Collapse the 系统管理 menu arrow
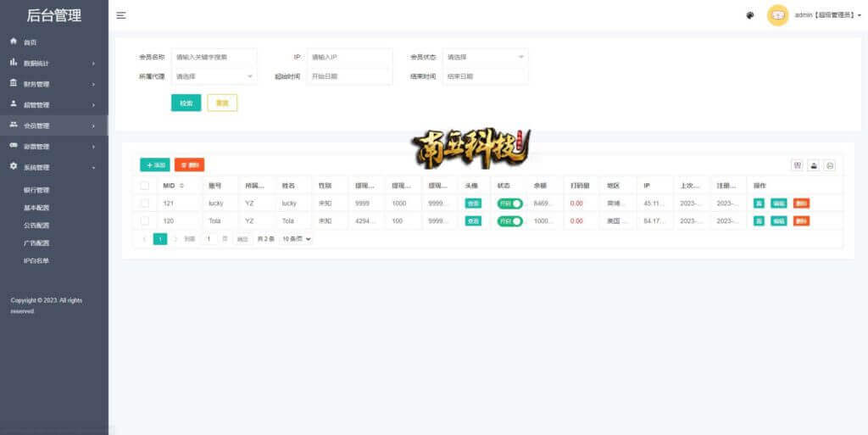Screen dimensions: 868x435 (93, 167)
